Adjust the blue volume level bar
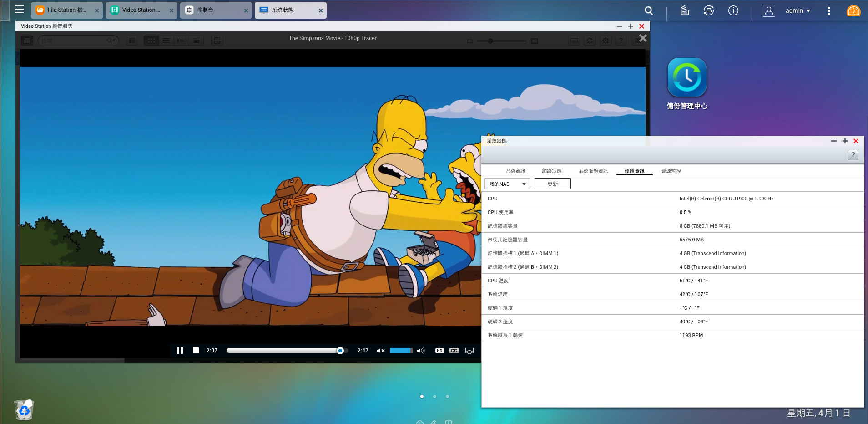This screenshot has height=424, width=868. pyautogui.click(x=401, y=351)
